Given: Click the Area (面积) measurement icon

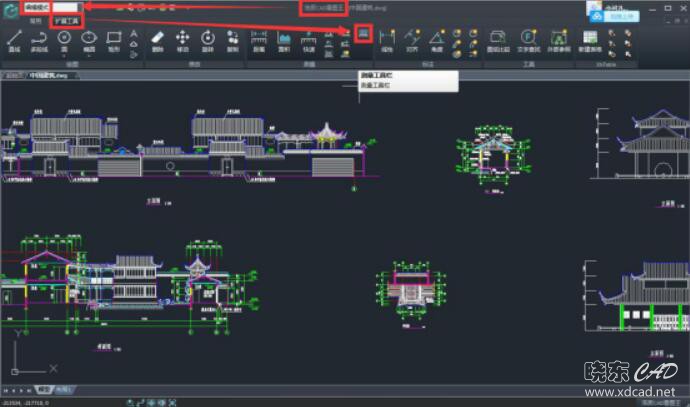Looking at the screenshot, I should click(284, 38).
